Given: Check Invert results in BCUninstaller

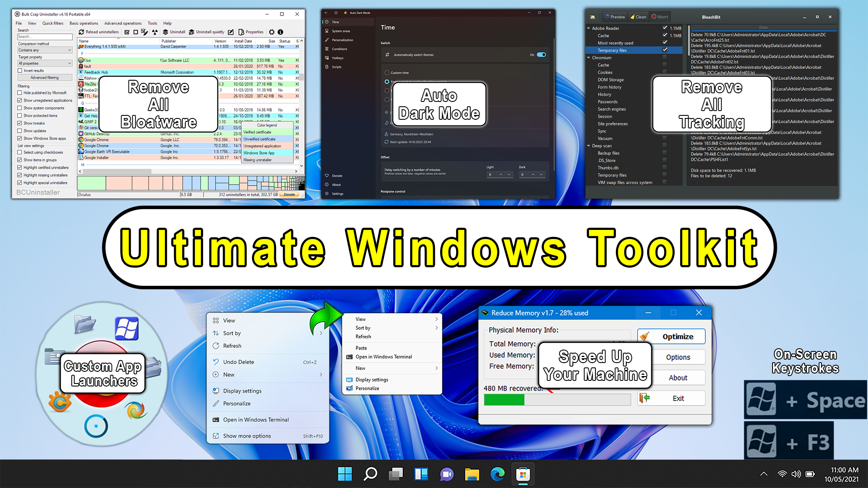Looking at the screenshot, I should click(x=20, y=71).
